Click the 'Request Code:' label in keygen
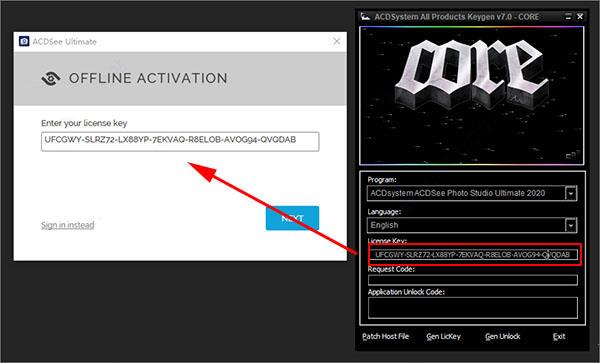 pos(391,269)
